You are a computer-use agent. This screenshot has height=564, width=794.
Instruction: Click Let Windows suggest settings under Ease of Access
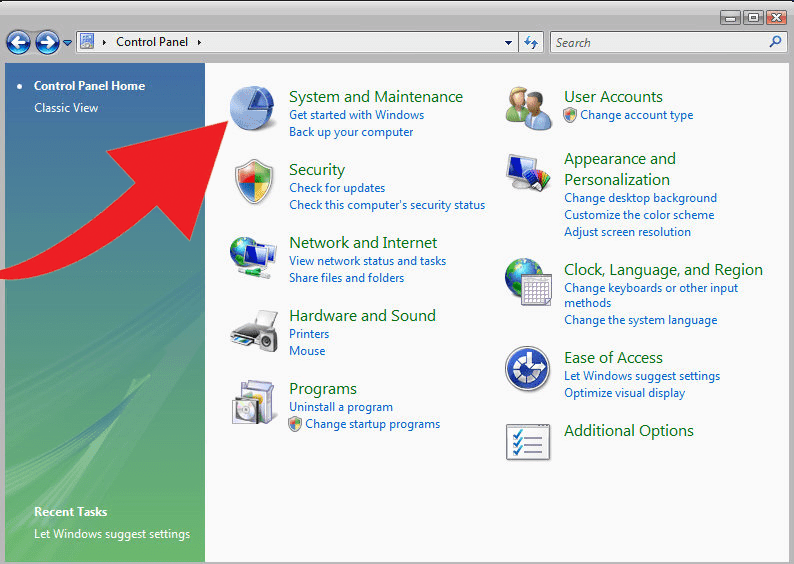[x=642, y=376]
